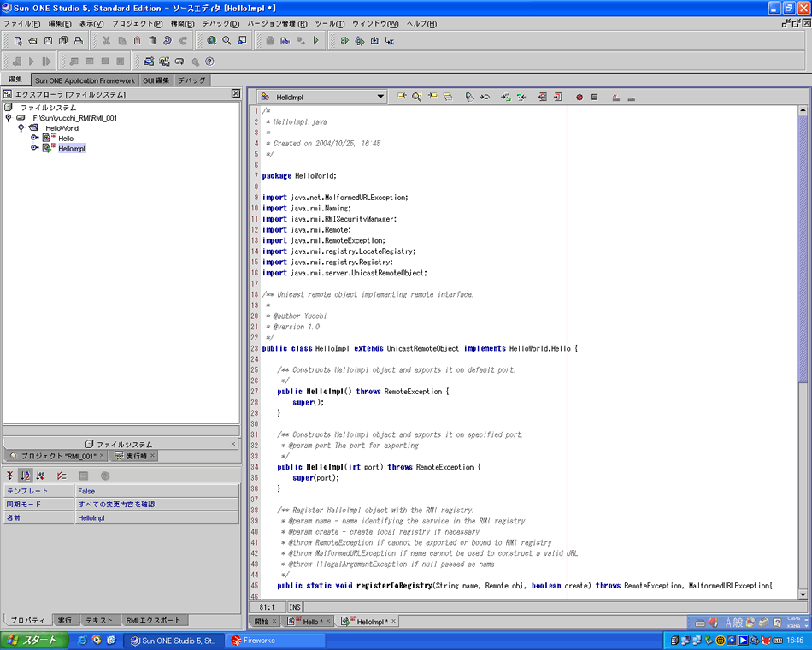Viewport: 812px width, 650px height.
Task: Click the globe web browser icon
Action: click(x=211, y=40)
